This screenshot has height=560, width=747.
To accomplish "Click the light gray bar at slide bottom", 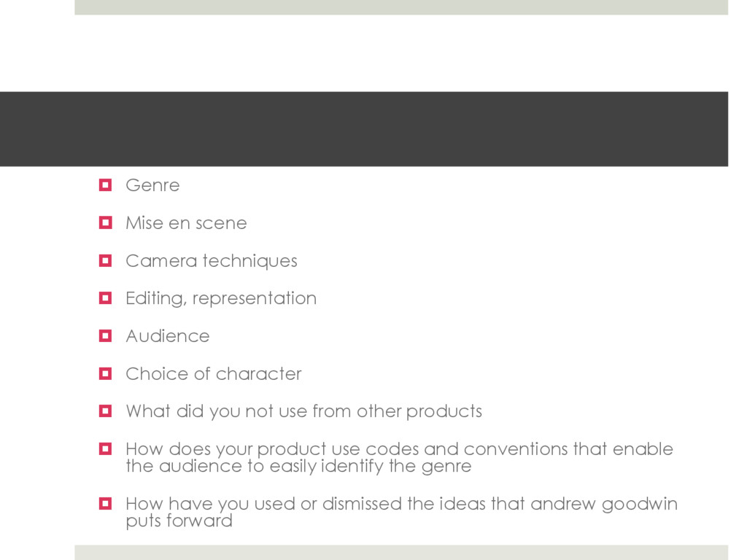I will [x=401, y=553].
